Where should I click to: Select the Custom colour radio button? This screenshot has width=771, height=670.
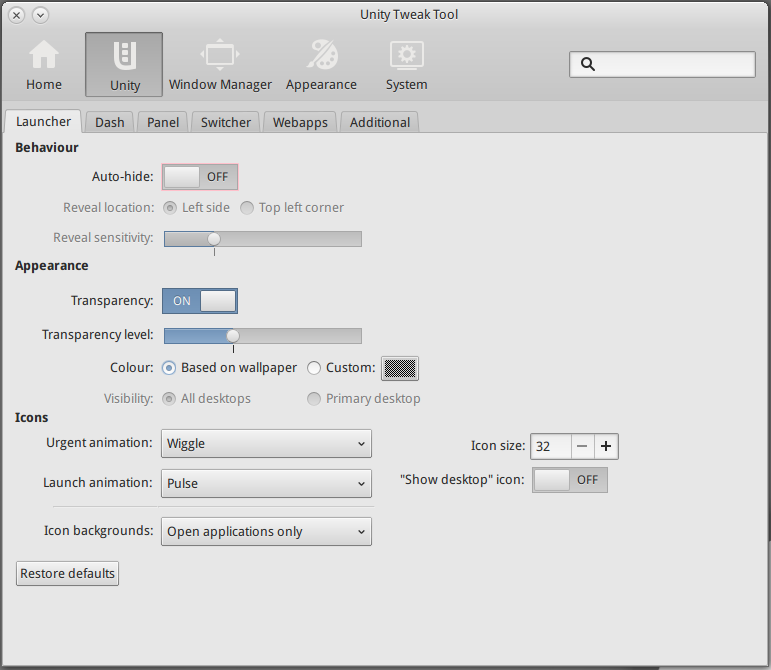[x=314, y=368]
